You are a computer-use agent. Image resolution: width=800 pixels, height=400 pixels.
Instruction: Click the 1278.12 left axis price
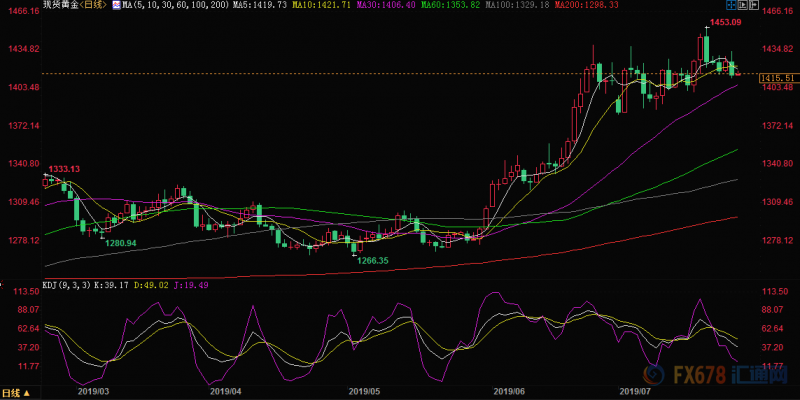coord(24,240)
